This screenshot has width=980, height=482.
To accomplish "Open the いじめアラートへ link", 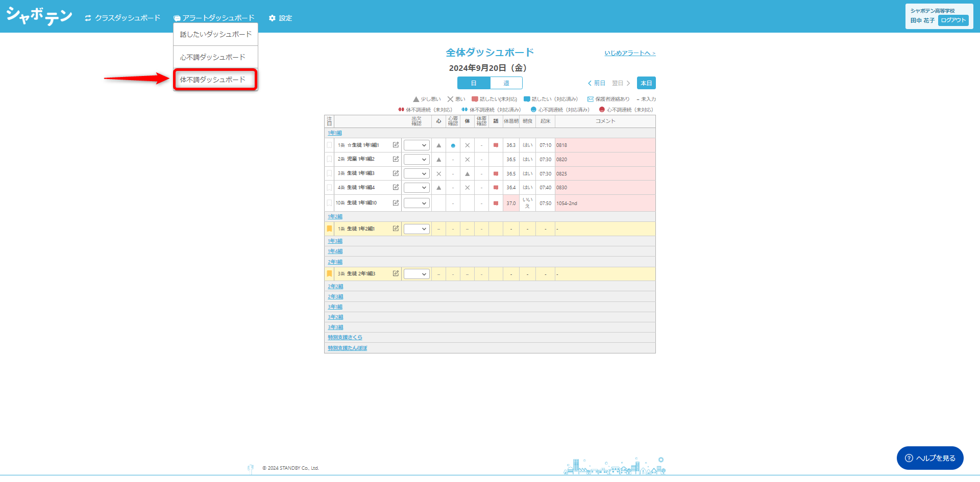I will pos(630,53).
